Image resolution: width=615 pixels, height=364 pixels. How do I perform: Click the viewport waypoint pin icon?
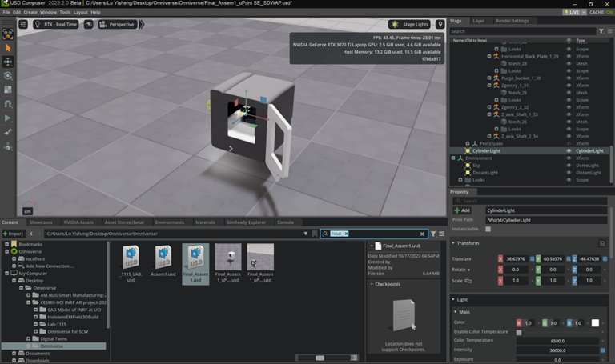coord(440,24)
